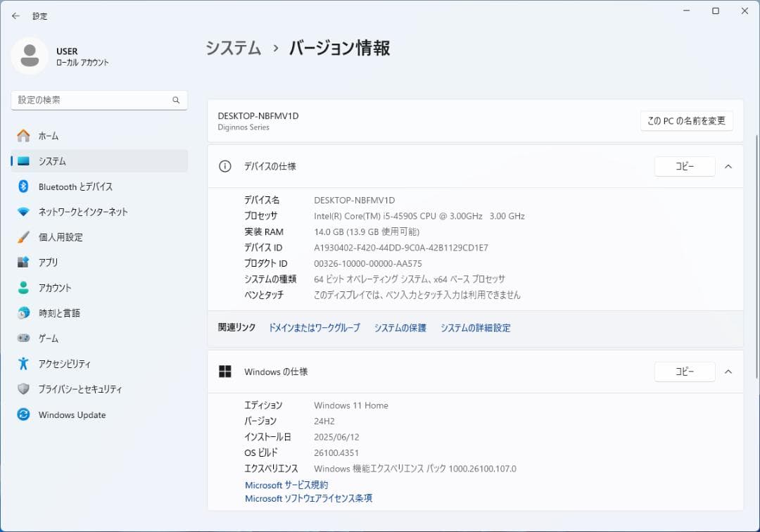This screenshot has height=532, width=760.
Task: Click the install date 2025/06/12
Action: [336, 437]
